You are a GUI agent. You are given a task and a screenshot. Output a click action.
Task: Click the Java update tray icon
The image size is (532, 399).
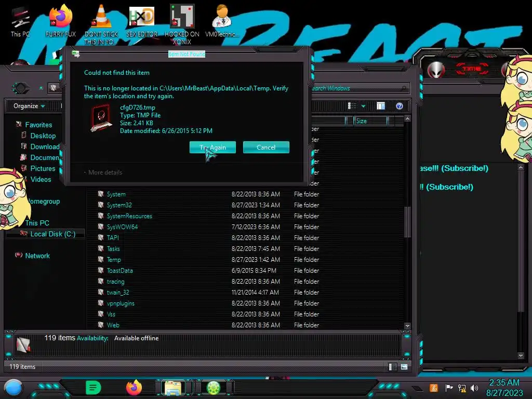434,388
